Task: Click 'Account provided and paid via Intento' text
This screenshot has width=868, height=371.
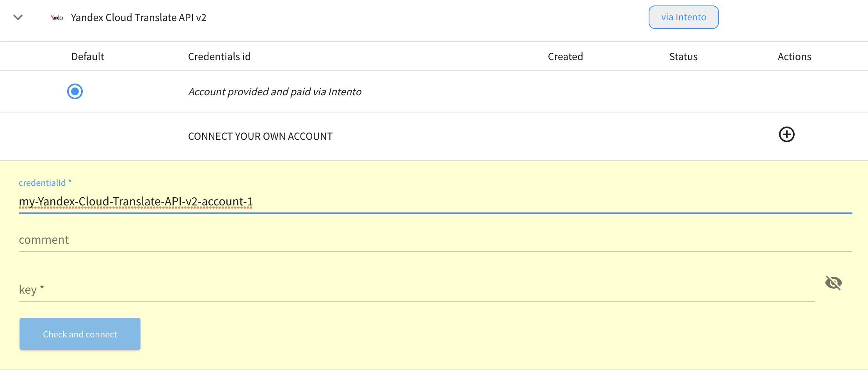Action: click(275, 92)
